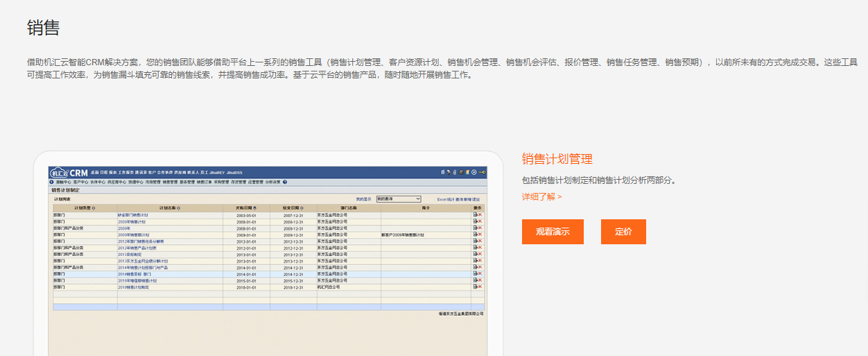Click the edit icon in the 2003-05-01 row
The width and height of the screenshot is (868, 356).
pos(476,215)
